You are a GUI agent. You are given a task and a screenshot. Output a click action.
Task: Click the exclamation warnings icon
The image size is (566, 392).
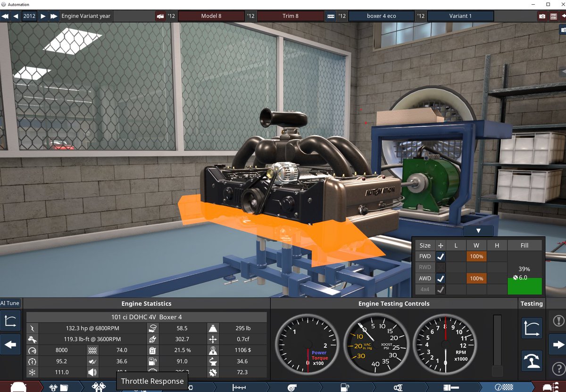click(558, 321)
